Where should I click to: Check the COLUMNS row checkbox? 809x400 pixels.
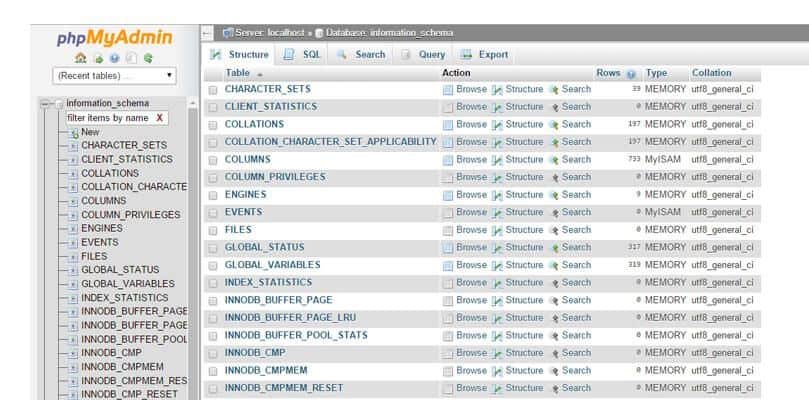coord(213,161)
